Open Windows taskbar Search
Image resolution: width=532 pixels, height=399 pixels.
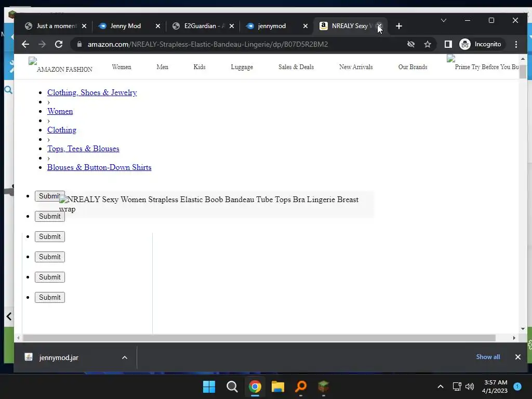tap(232, 387)
